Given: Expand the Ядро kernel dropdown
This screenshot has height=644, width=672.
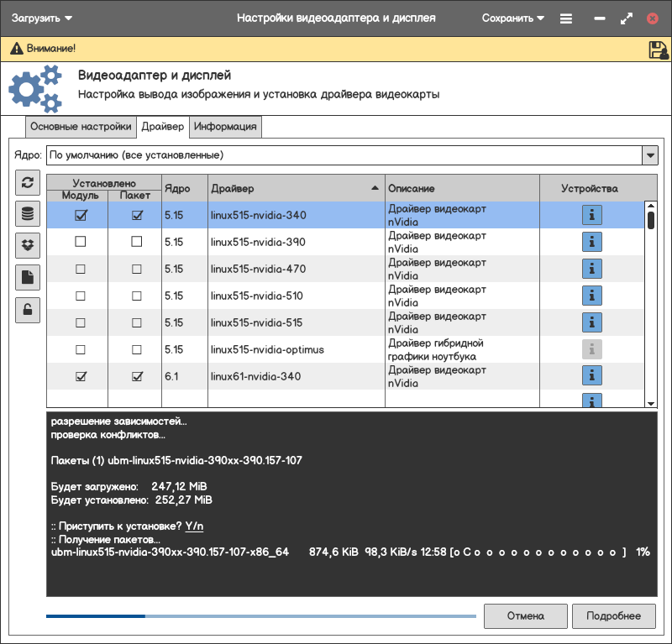Looking at the screenshot, I should coord(649,155).
